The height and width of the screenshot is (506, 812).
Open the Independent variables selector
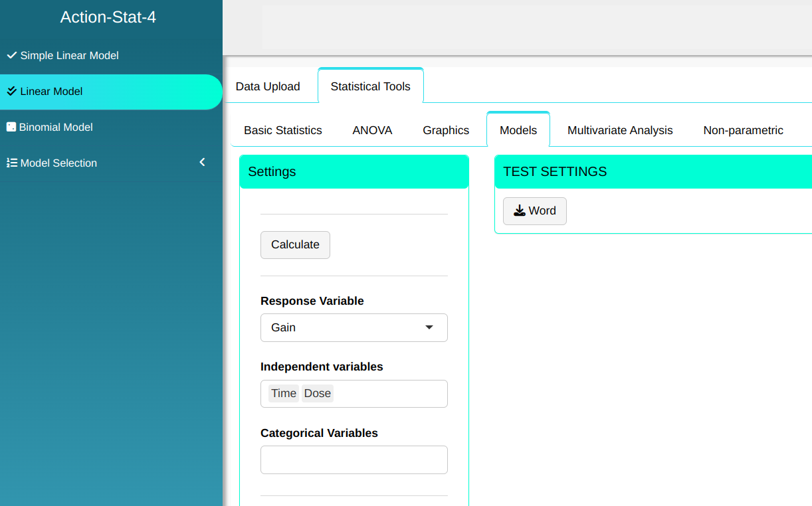coord(389,394)
